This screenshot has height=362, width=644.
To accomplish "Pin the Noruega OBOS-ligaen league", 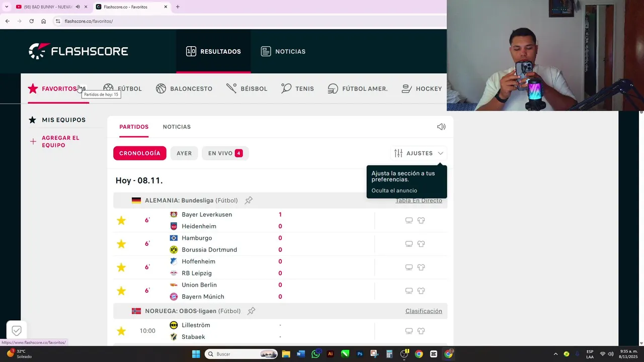I will pos(252,311).
